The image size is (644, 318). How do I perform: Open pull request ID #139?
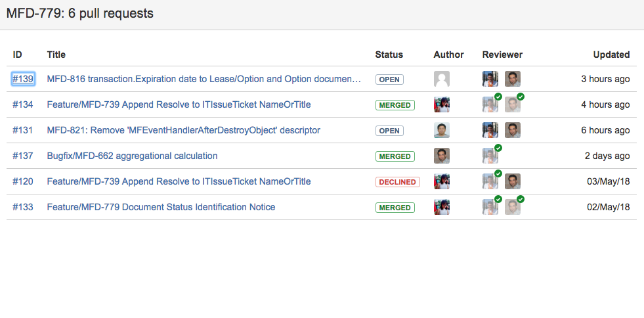23,79
